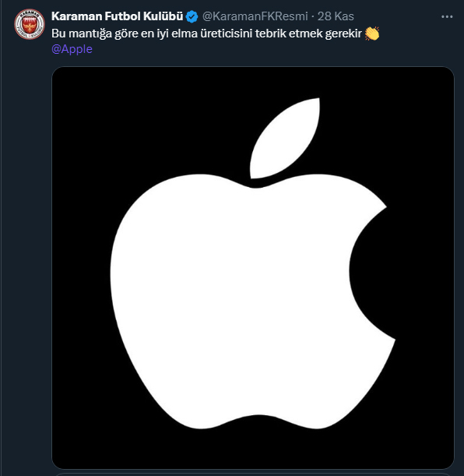Click the partially visible card below the image
Image resolution: width=464 pixels, height=476 pixels.
click(x=253, y=474)
